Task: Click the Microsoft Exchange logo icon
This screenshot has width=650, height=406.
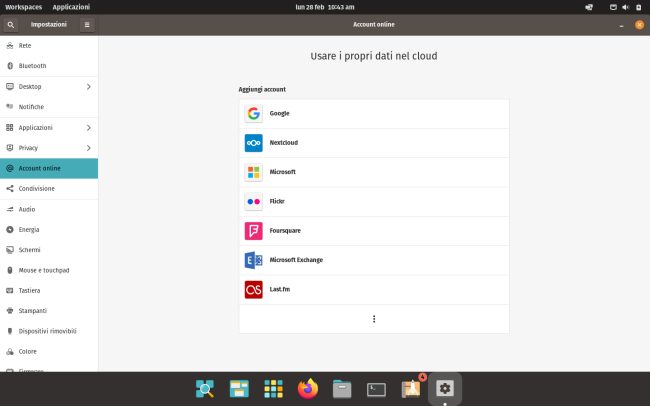Action: [253, 260]
